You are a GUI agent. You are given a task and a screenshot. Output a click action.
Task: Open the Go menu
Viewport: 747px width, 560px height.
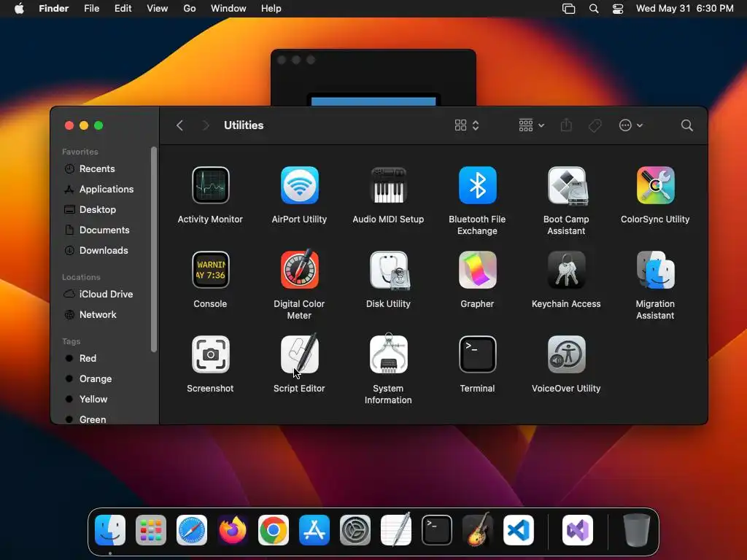point(190,9)
